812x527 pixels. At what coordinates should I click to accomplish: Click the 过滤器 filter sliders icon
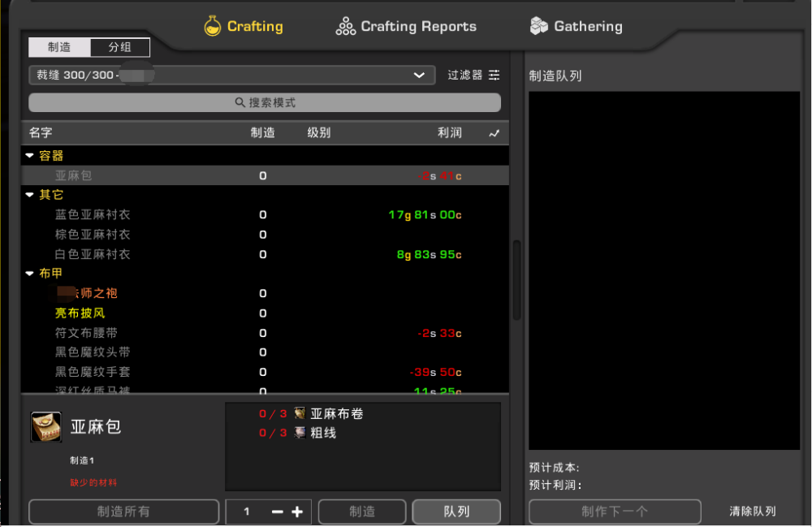point(495,75)
